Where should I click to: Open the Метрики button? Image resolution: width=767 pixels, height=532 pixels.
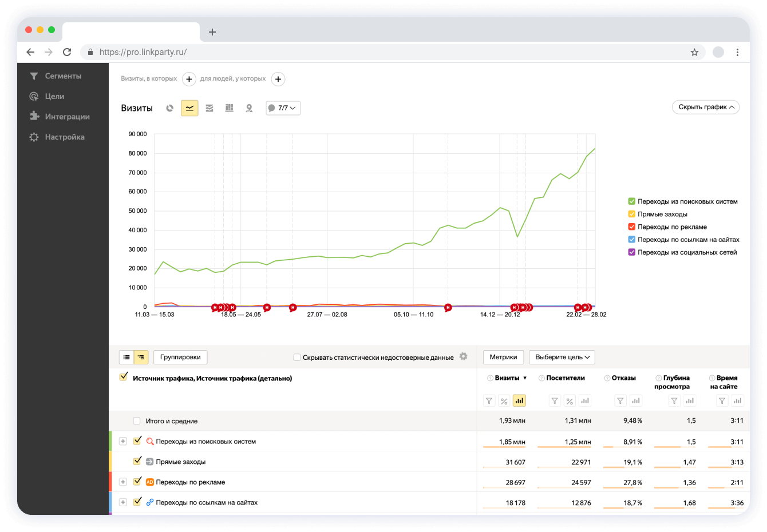point(504,357)
